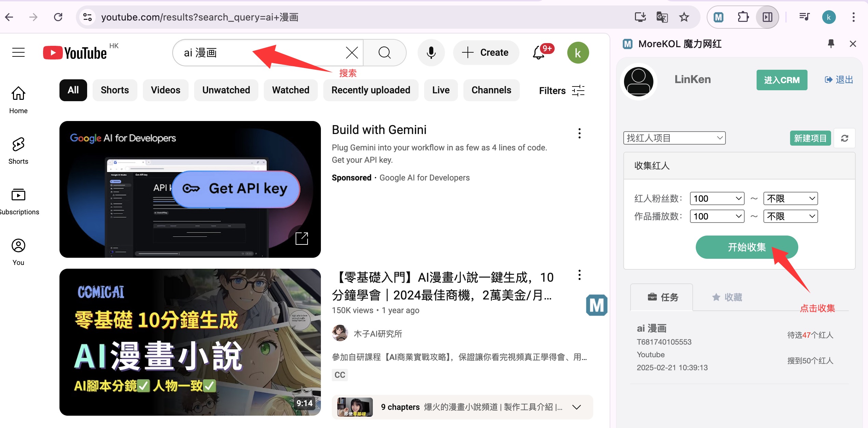
Task: Open Google Translate icon in address bar
Action: 662,17
